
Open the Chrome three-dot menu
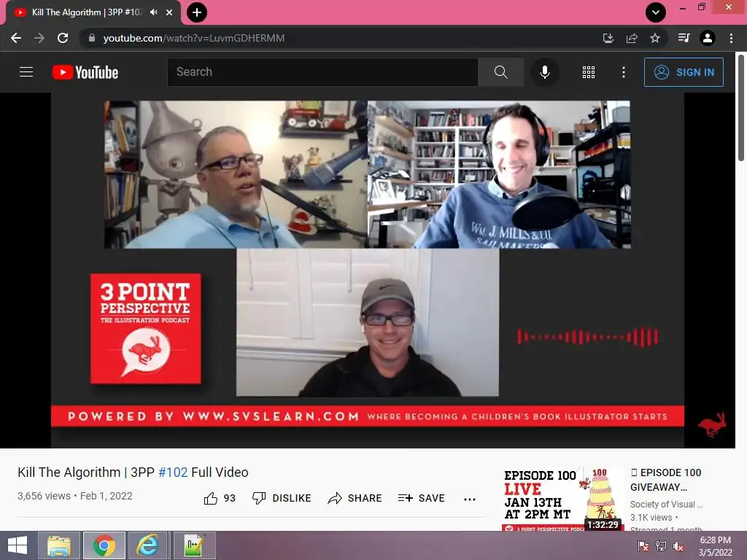click(731, 38)
